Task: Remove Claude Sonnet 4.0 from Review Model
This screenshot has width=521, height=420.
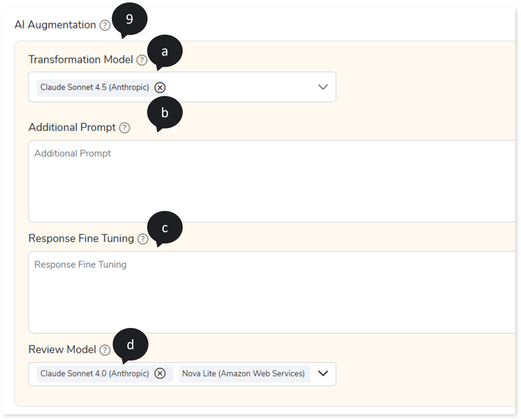Action: (x=160, y=374)
